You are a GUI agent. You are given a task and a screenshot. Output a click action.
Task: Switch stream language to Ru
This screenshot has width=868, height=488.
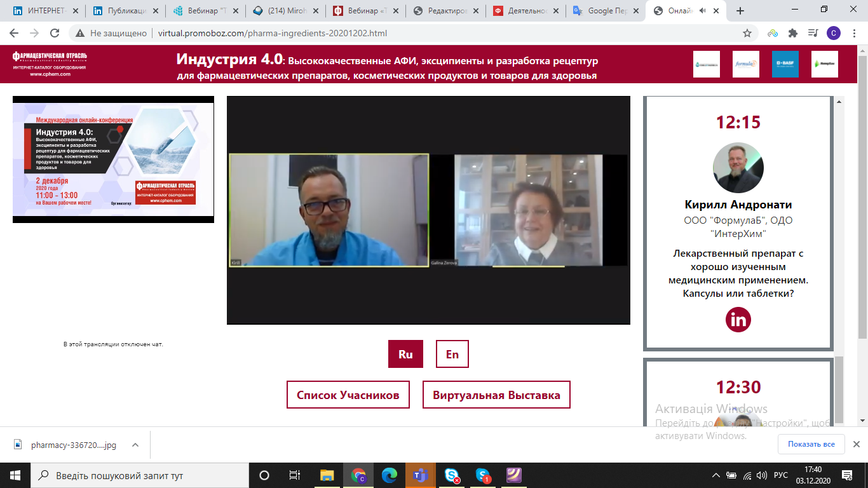(x=405, y=355)
